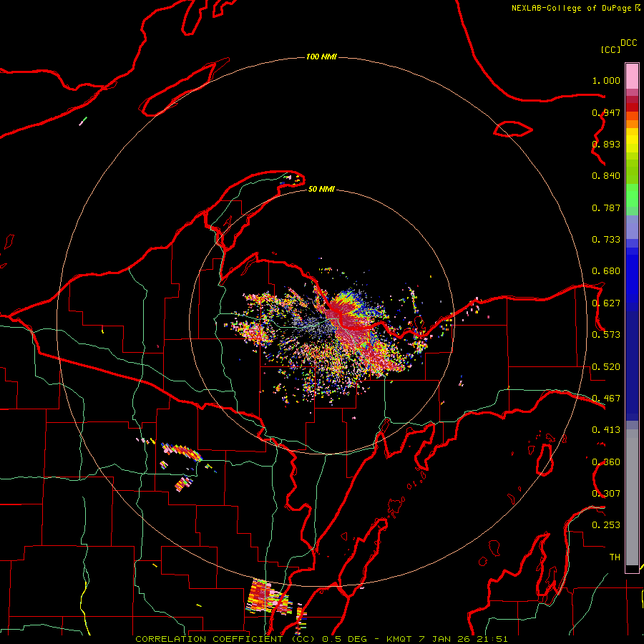Image resolution: width=644 pixels, height=644 pixels.
Task: Select the 0.947 legend value
Action: coord(606,112)
